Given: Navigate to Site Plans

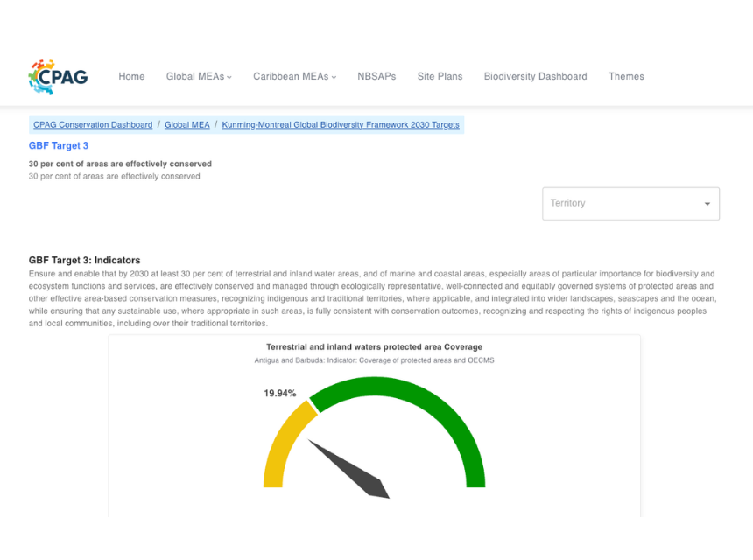Looking at the screenshot, I should (x=440, y=76).
